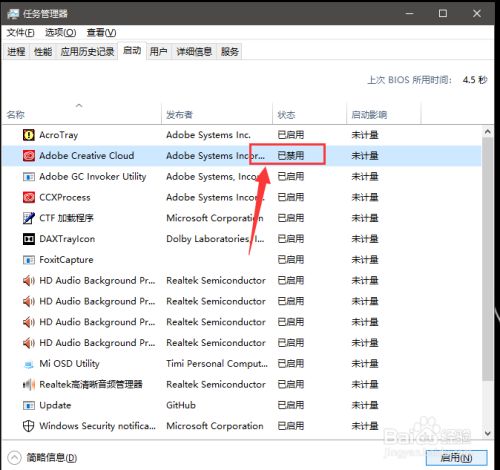500x470 pixels.
Task: Sort by the 发布者 column header
Action: (217, 115)
